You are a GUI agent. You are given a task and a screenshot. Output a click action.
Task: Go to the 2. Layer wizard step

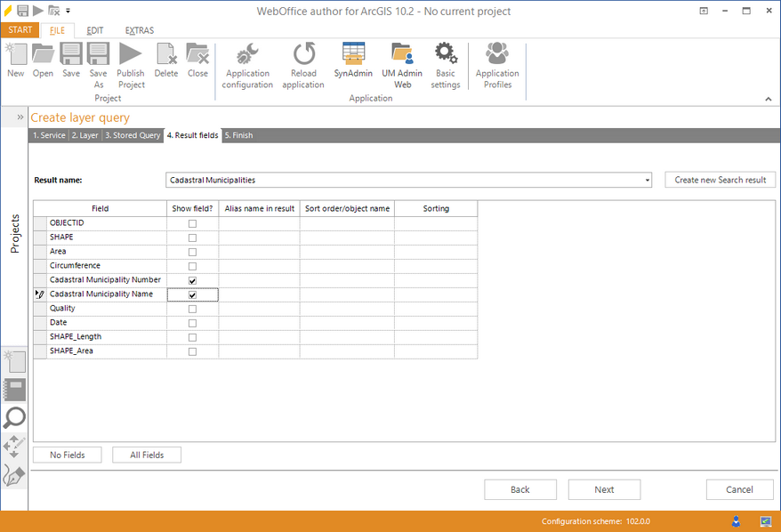click(x=85, y=135)
